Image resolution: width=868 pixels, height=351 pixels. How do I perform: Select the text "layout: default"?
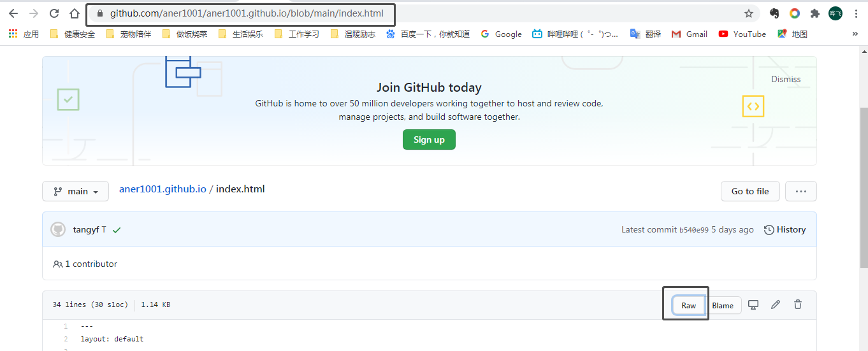tap(112, 339)
